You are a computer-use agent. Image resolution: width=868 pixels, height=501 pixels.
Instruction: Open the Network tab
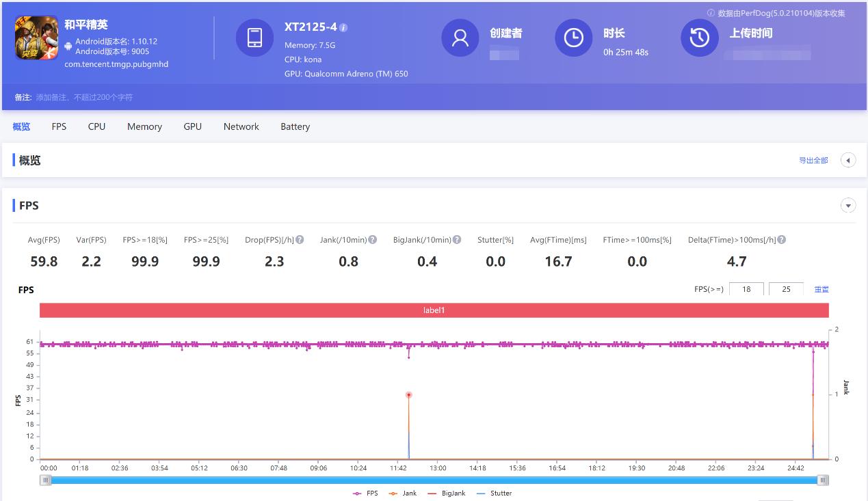241,126
